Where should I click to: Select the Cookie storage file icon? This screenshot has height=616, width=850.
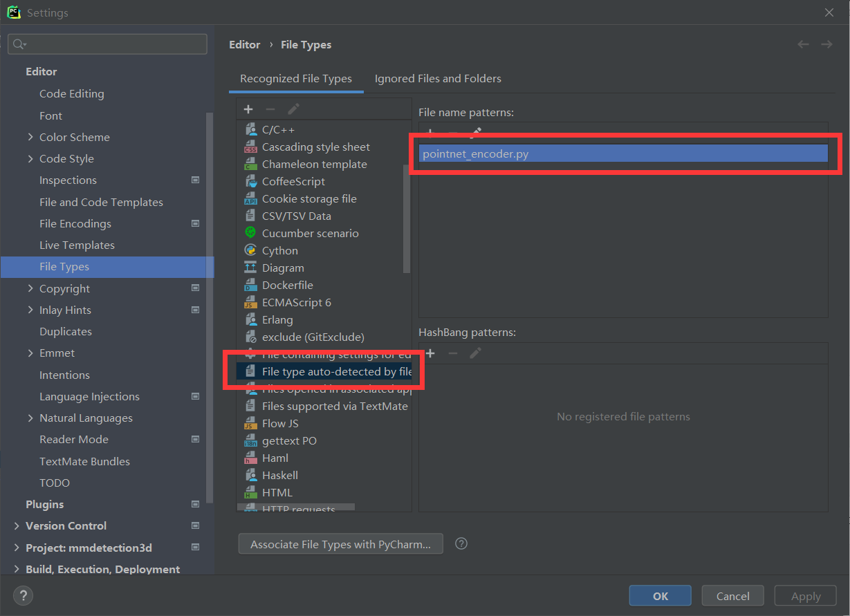click(x=250, y=198)
